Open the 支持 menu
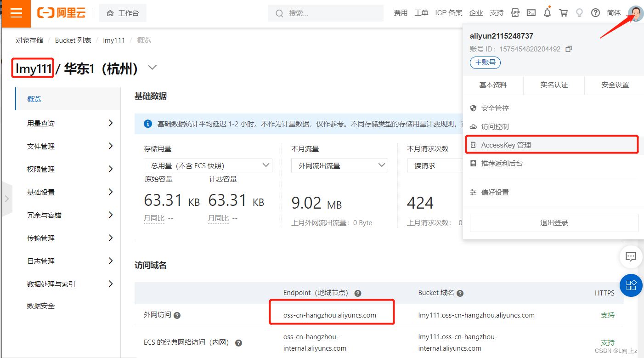Viewport: 644px width, 358px height. [x=497, y=13]
